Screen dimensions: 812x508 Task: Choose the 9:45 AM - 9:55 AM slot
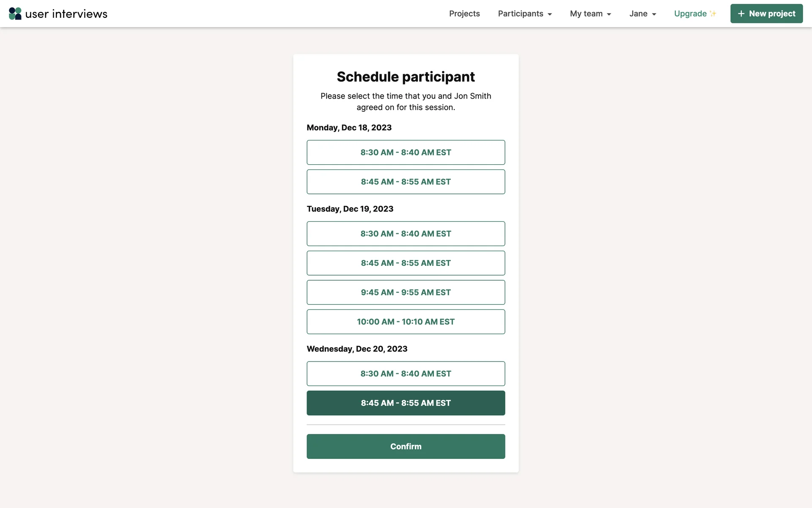pyautogui.click(x=406, y=292)
